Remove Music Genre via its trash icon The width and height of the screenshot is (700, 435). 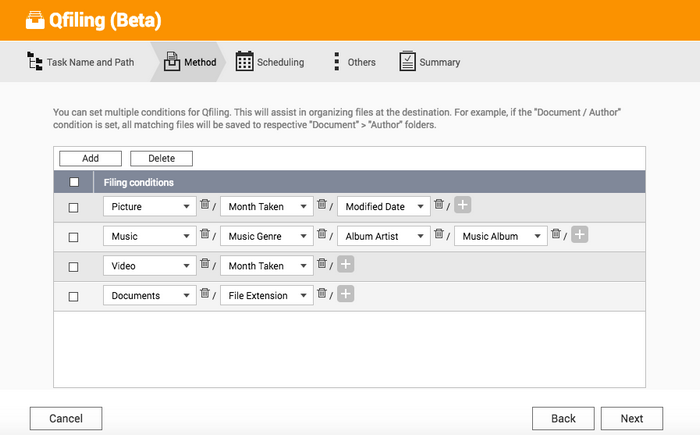322,234
